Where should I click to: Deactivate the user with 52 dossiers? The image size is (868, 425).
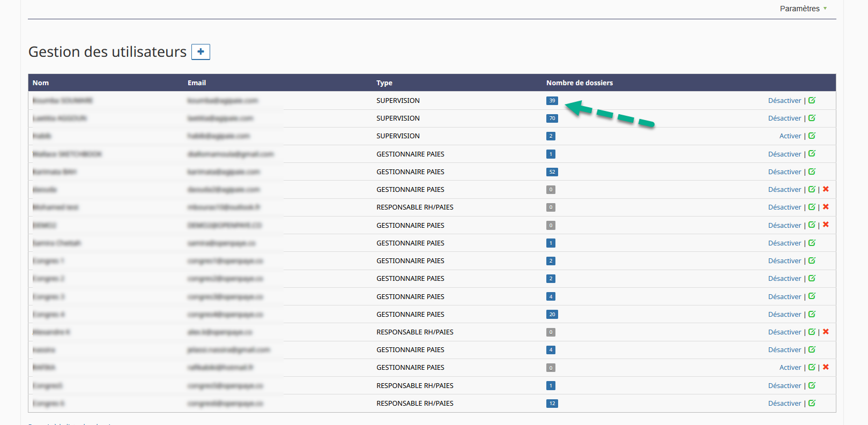[x=784, y=172]
